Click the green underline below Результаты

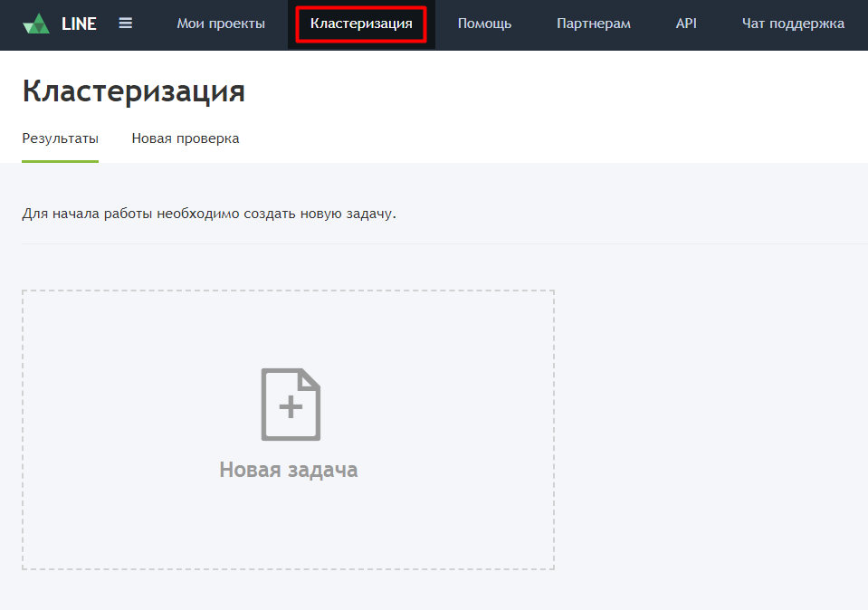60,161
